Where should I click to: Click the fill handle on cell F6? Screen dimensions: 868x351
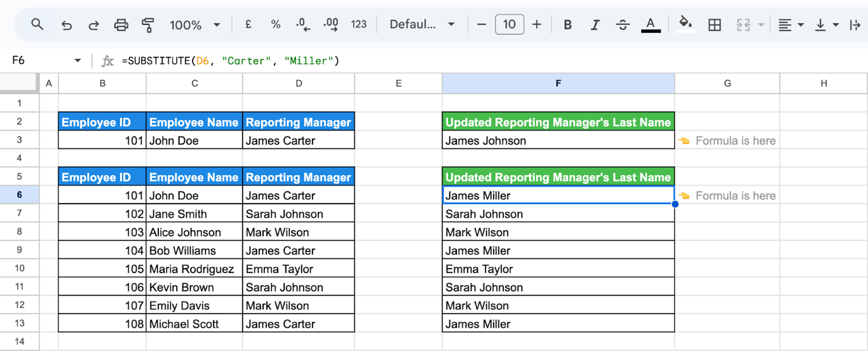[675, 204]
